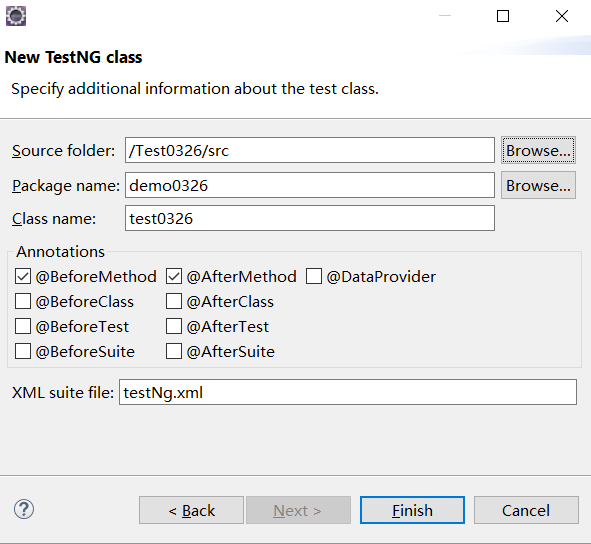Go back with the Back button
The height and width of the screenshot is (544, 591).
click(191, 510)
